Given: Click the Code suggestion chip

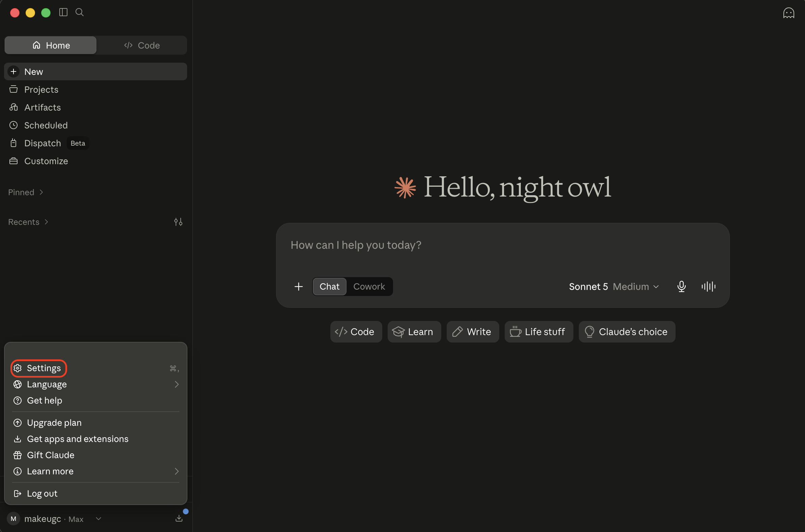Looking at the screenshot, I should [356, 332].
